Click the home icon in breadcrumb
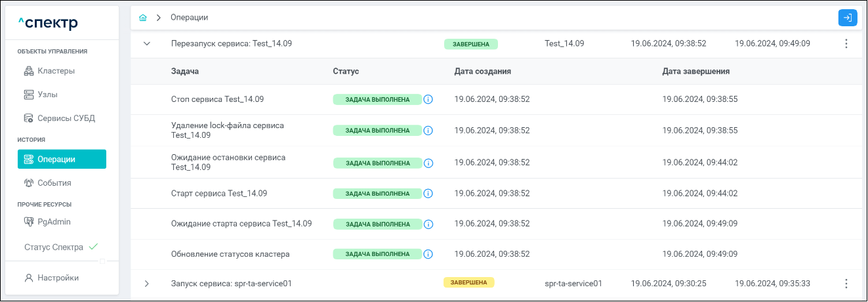 [x=143, y=18]
